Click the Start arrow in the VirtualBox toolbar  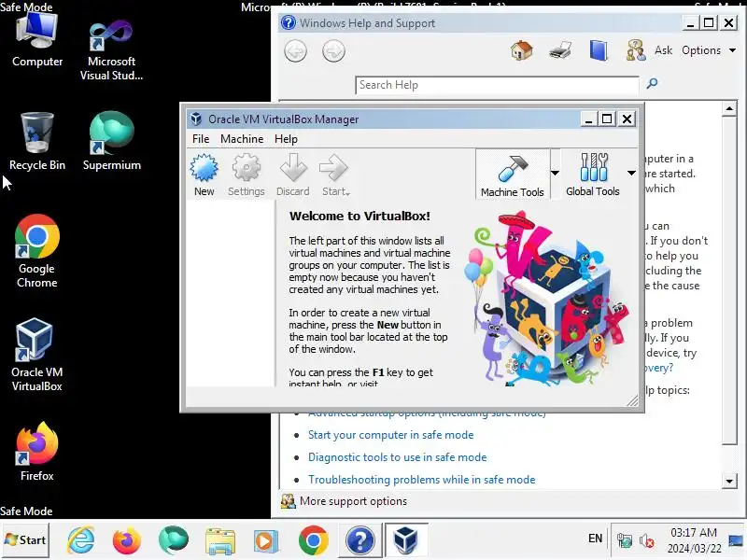335,175
